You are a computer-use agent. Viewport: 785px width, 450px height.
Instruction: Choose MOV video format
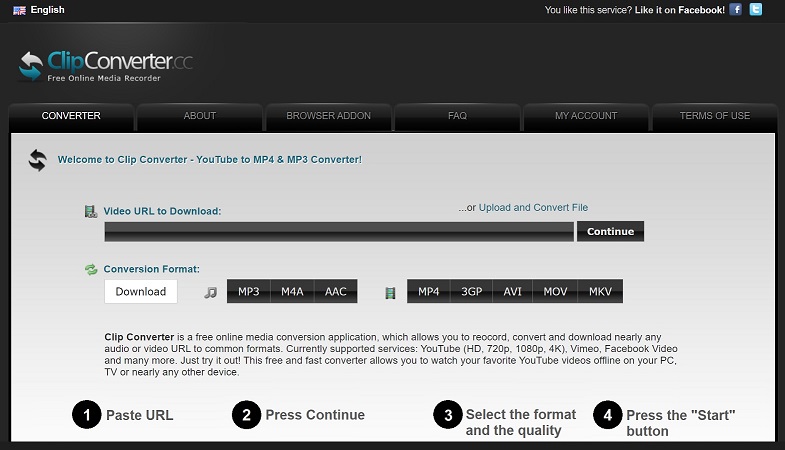click(x=555, y=292)
